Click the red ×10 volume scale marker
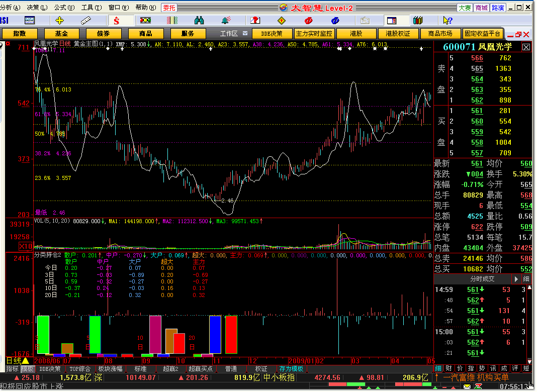537x392 pixels. (26, 246)
